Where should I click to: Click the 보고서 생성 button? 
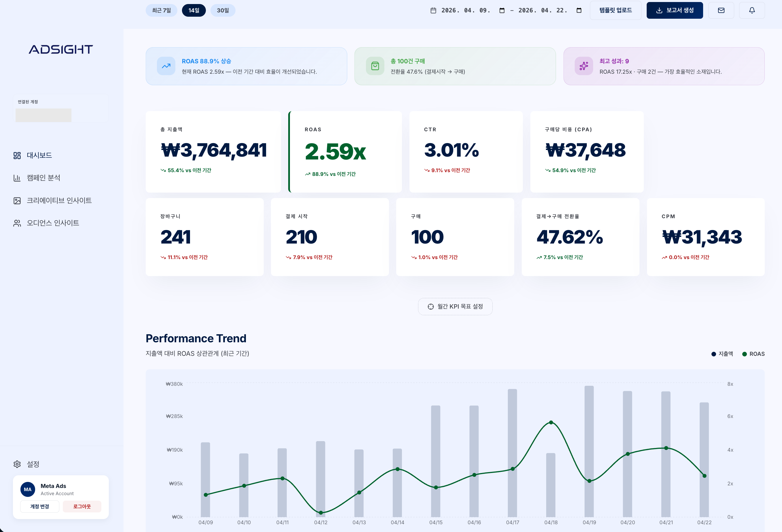point(674,10)
